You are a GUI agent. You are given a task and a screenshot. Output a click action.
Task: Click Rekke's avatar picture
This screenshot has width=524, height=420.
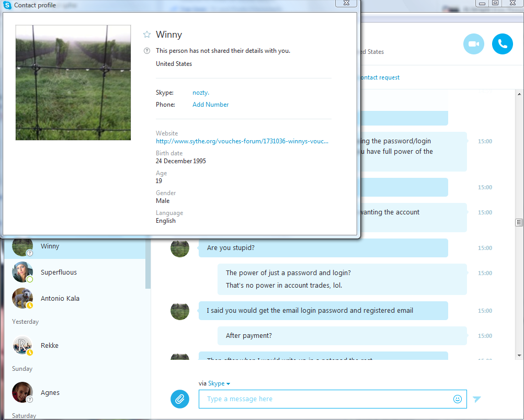(x=22, y=345)
